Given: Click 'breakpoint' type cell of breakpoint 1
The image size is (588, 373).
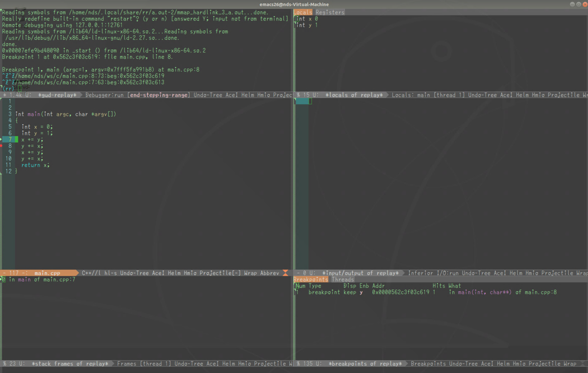Looking at the screenshot, I should [x=324, y=292].
